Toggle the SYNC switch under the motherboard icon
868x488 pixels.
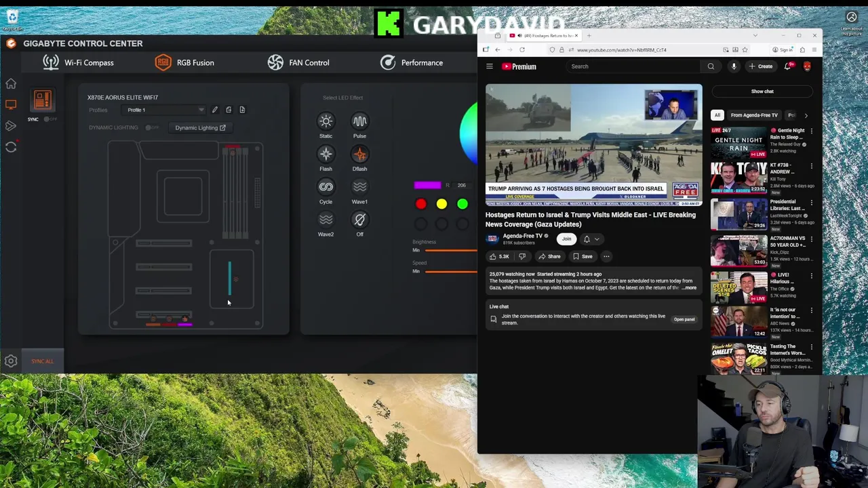(x=49, y=119)
